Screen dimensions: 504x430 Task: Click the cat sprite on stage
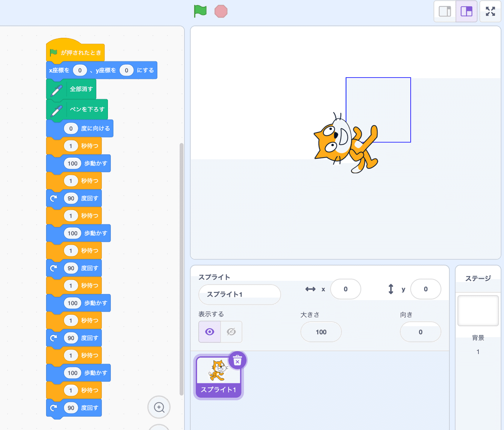346,143
